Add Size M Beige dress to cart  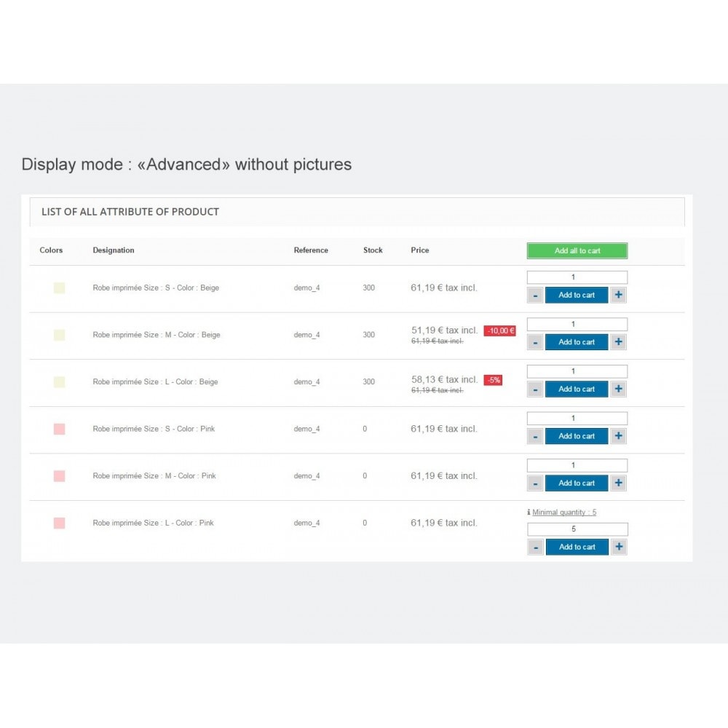click(577, 342)
